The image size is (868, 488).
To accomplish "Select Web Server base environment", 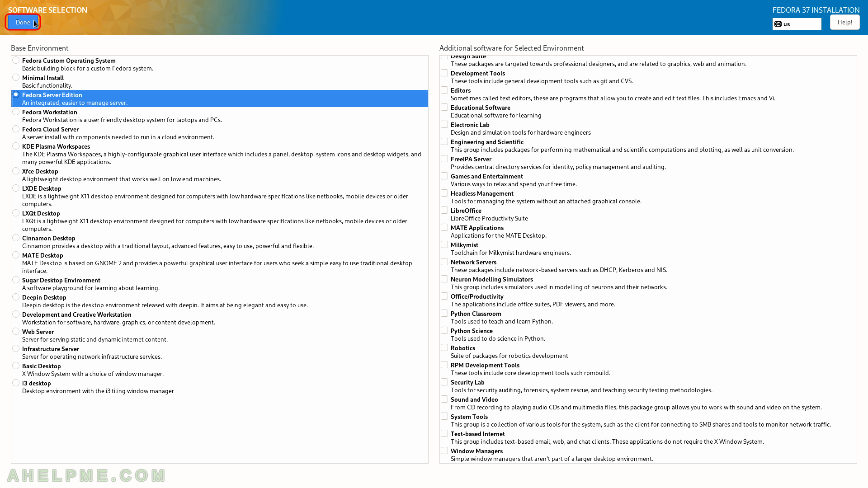I will (x=16, y=331).
